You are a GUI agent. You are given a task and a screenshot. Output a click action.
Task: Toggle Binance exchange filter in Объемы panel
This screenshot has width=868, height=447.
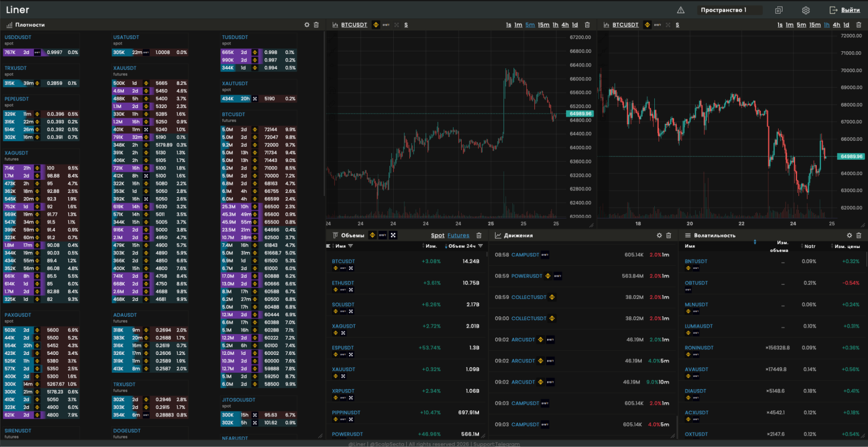click(372, 235)
